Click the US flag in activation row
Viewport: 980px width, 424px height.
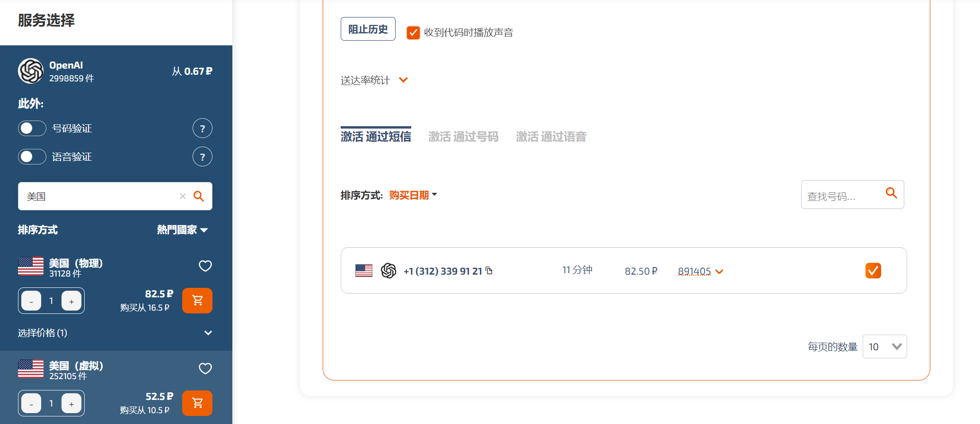pos(364,270)
